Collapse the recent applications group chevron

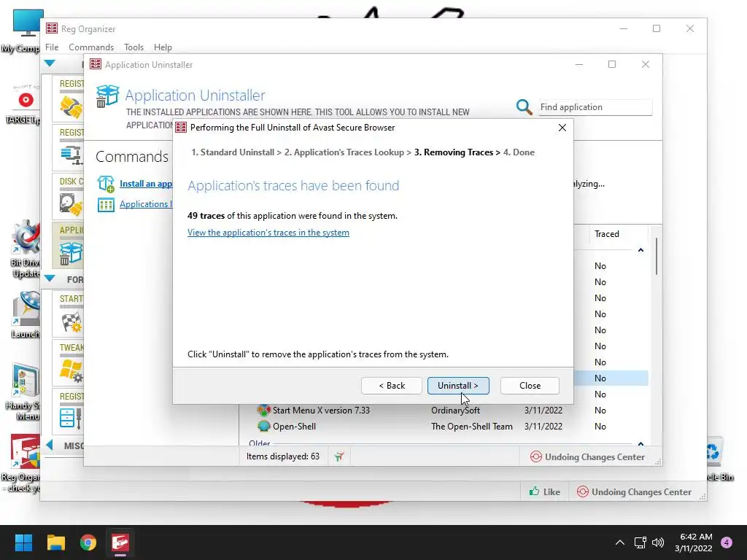[x=640, y=250]
